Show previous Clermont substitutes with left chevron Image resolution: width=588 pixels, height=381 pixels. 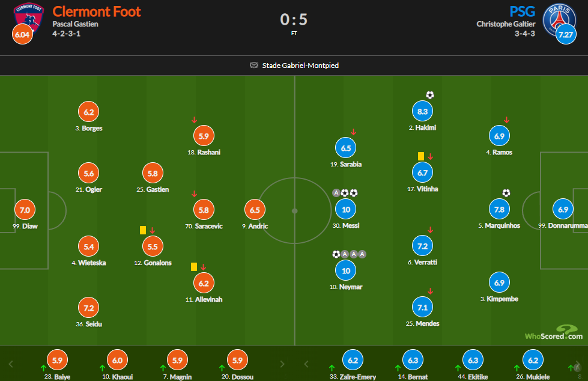tap(11, 364)
